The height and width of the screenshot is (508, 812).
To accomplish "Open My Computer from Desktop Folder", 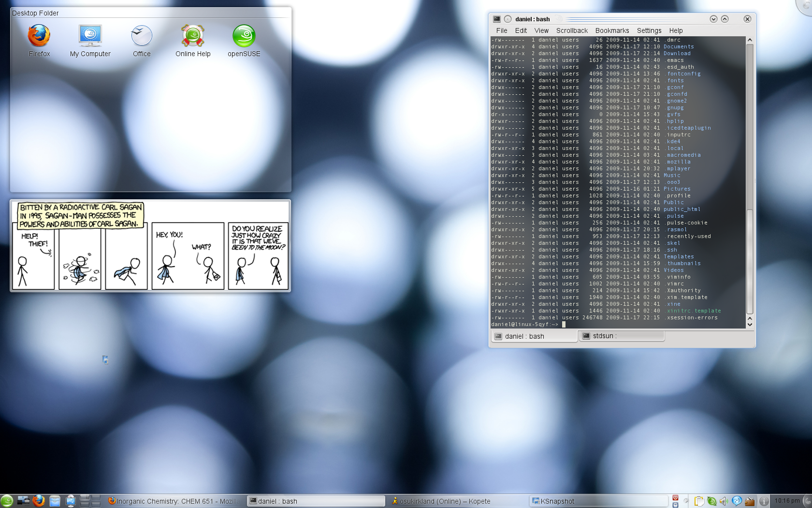I will coord(90,37).
